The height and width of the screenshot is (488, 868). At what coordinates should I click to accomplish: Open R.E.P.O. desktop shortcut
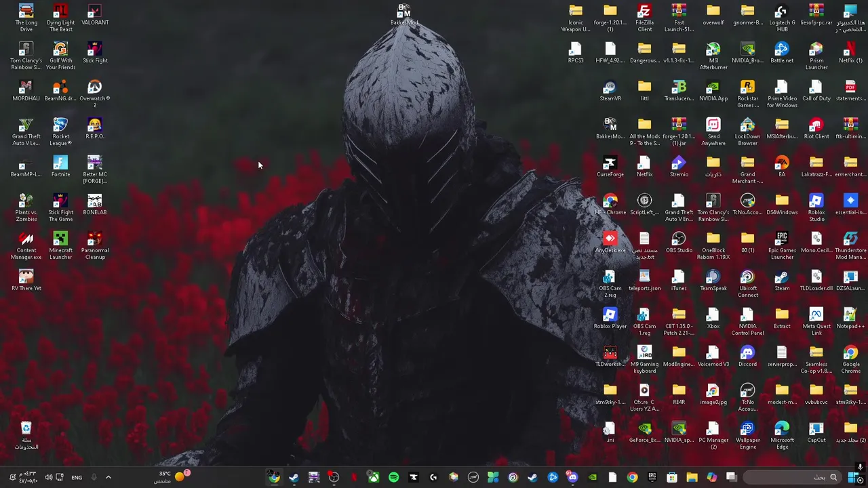(x=95, y=129)
